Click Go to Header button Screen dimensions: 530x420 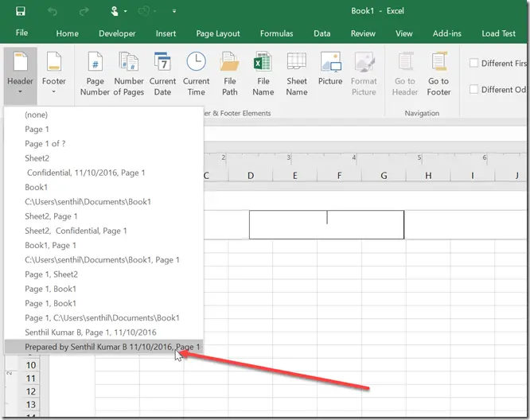405,74
